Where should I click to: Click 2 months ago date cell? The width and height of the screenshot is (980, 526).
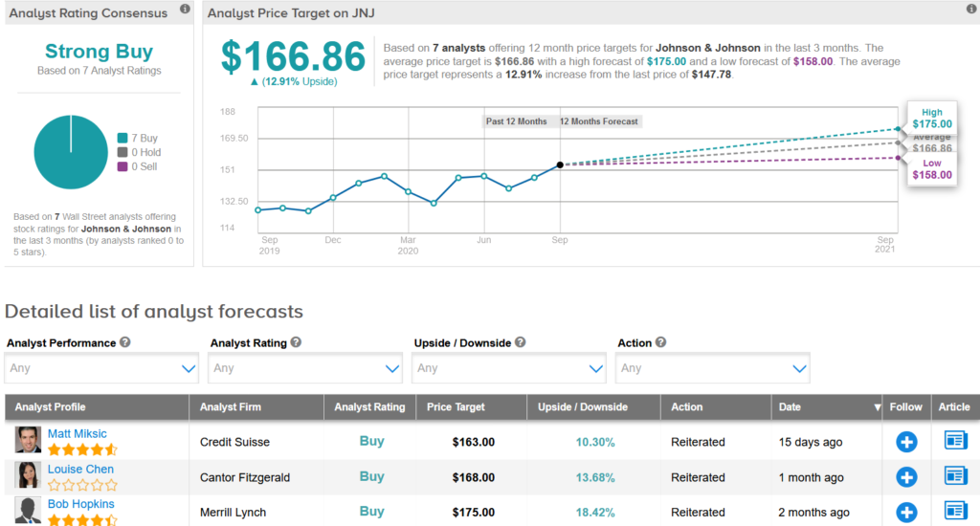pyautogui.click(x=813, y=513)
